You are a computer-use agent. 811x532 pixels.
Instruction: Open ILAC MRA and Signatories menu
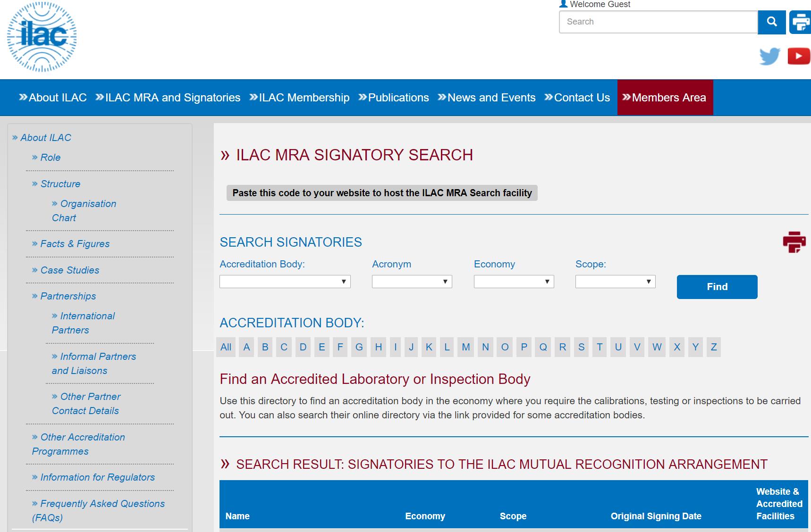[168, 98]
